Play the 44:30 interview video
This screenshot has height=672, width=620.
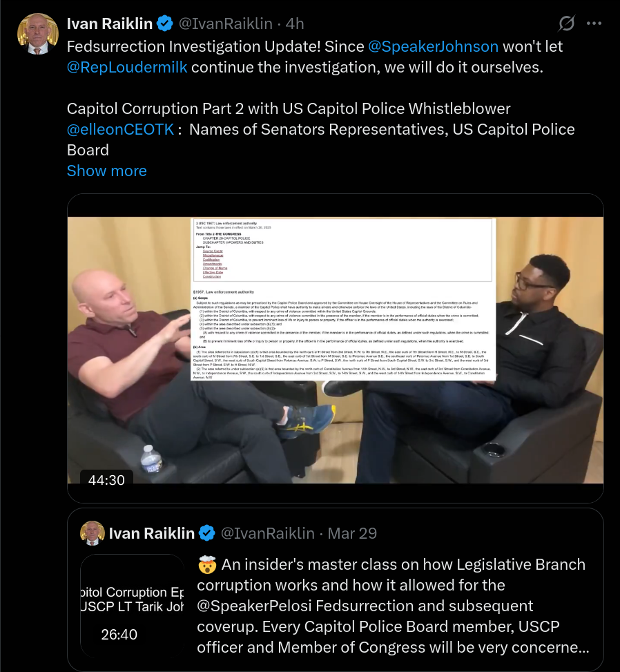[x=336, y=349]
